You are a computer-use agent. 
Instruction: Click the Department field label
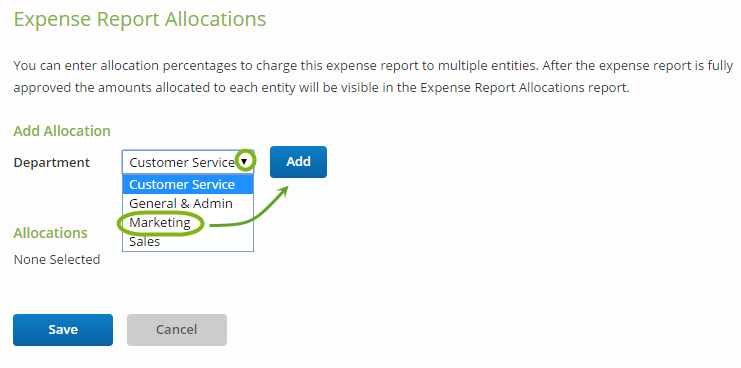coord(52,163)
